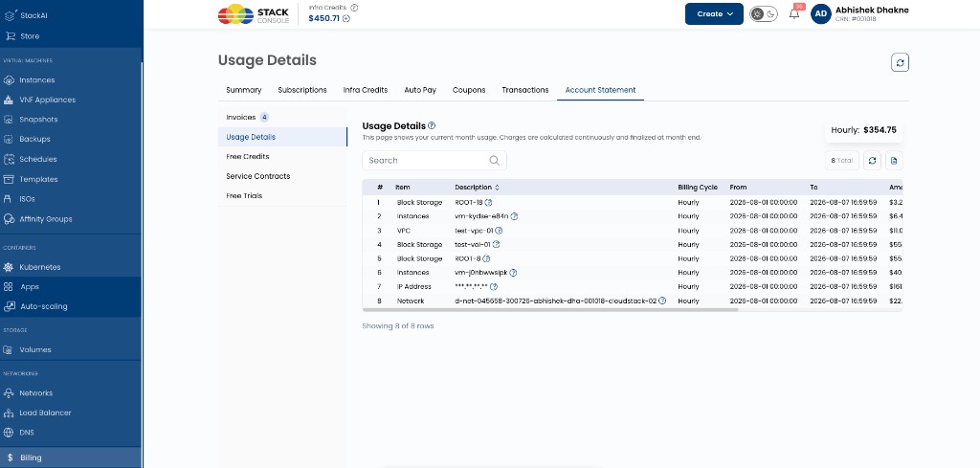Switch to Summary tab
The height and width of the screenshot is (468, 980).
point(244,90)
